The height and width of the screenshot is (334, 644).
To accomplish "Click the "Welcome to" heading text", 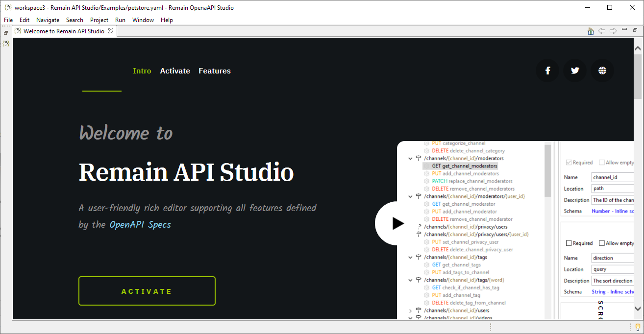I will pos(126,133).
